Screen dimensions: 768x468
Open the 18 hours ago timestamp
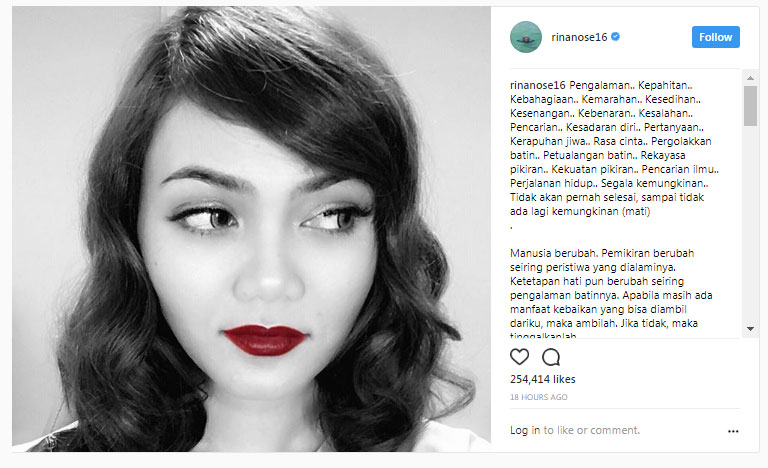coord(538,397)
